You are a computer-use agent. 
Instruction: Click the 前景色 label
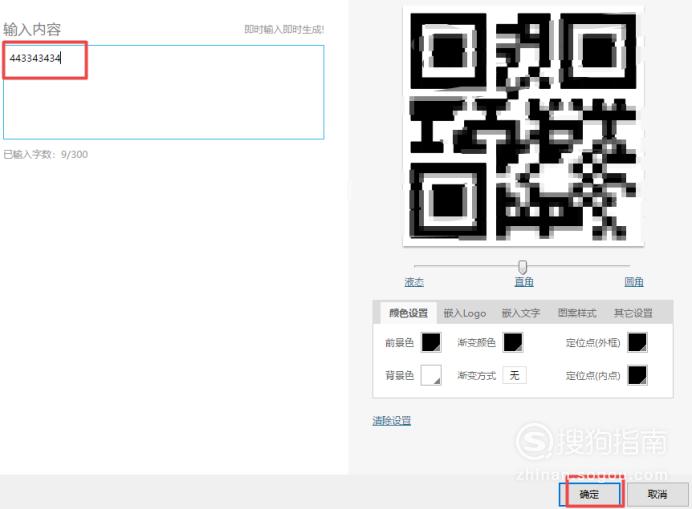tap(399, 343)
